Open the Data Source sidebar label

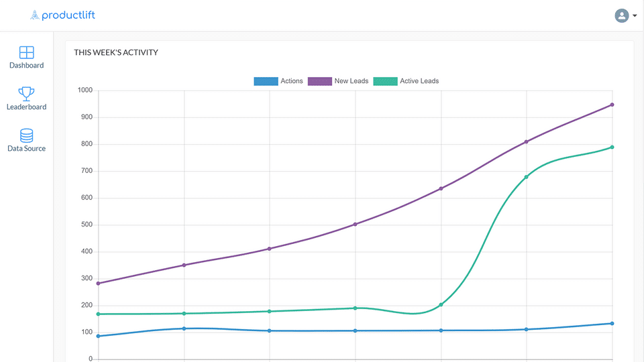(x=27, y=149)
